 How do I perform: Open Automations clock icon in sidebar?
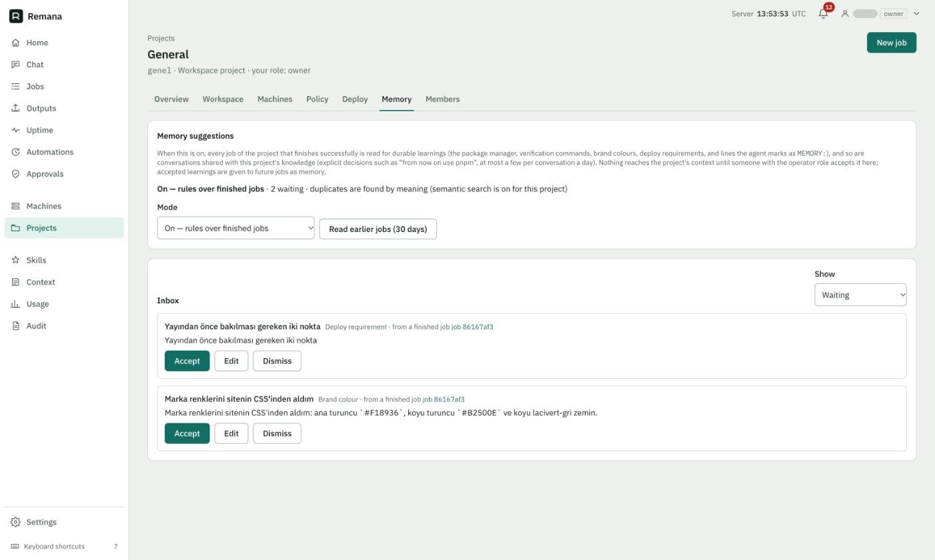pos(15,152)
